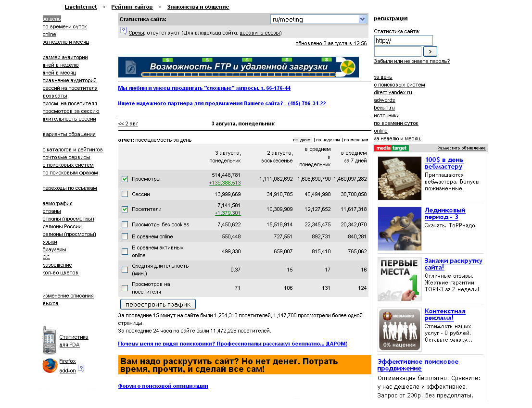This screenshot has height=408, width=532.
Task: Click the добавить срезы link
Action: (x=260, y=33)
